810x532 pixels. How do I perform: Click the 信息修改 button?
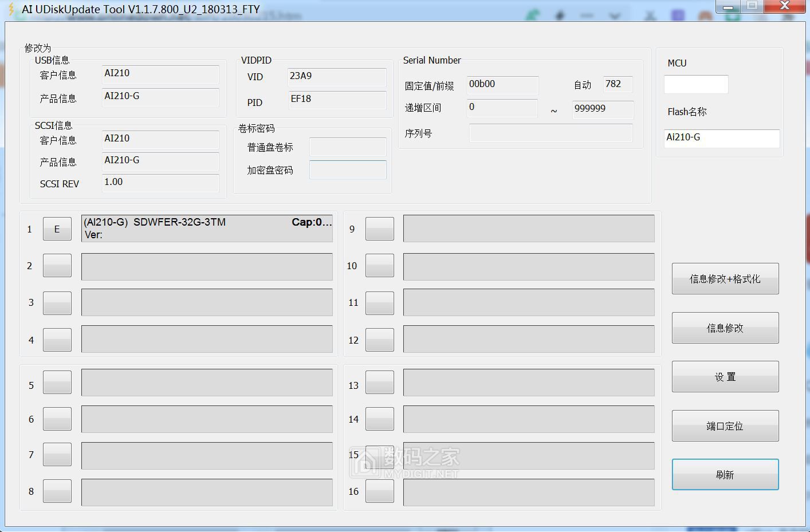pyautogui.click(x=725, y=328)
